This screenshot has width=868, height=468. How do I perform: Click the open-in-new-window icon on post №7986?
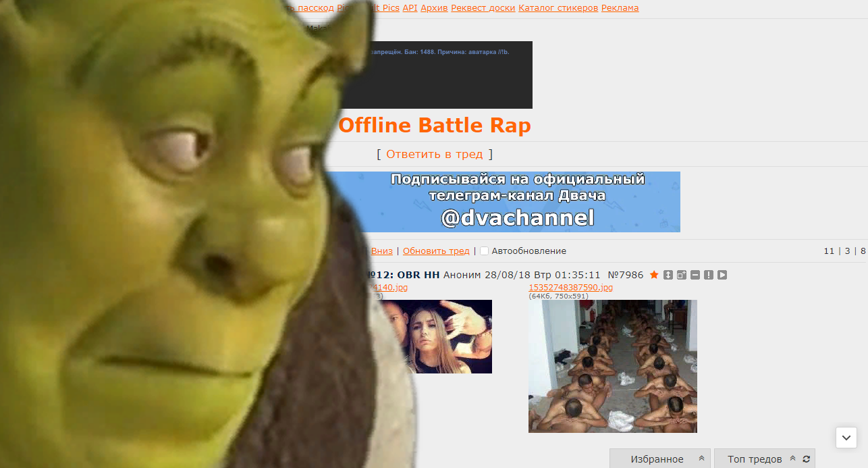tap(682, 275)
